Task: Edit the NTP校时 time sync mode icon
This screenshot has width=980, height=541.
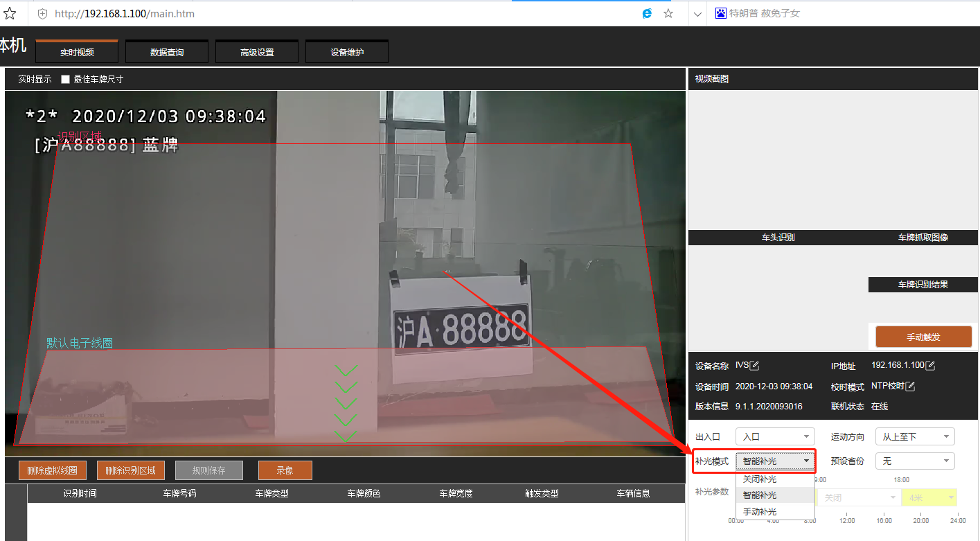Action: (911, 387)
